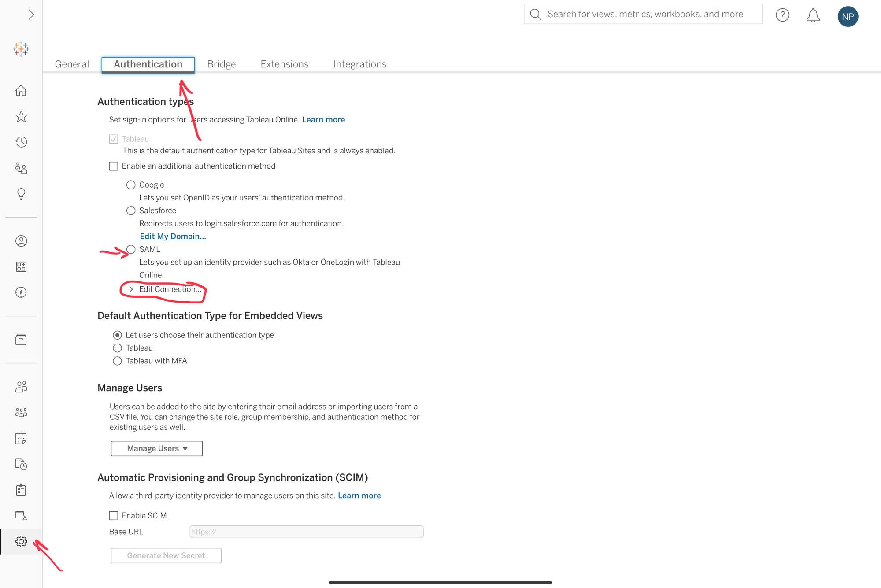Switch to the Bridge tab
The height and width of the screenshot is (588, 881).
pos(221,64)
